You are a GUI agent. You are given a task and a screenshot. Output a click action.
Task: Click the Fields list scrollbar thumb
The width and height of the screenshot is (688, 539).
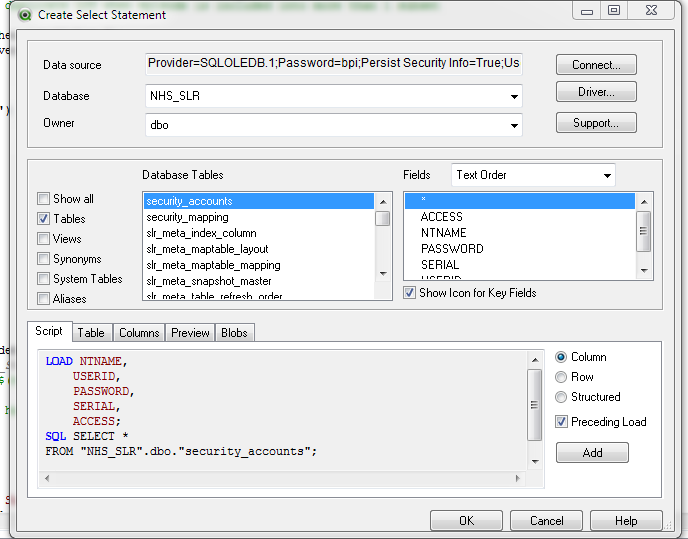[x=644, y=231]
